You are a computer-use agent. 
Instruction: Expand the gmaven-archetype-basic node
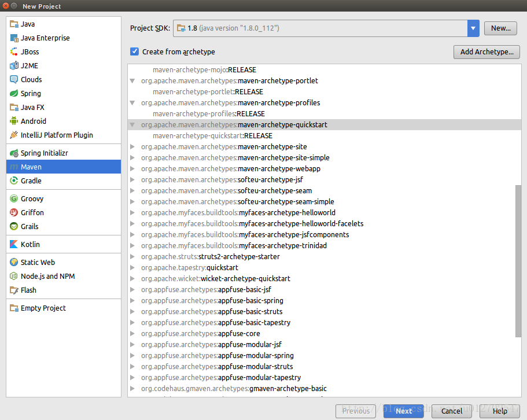[x=132, y=389]
